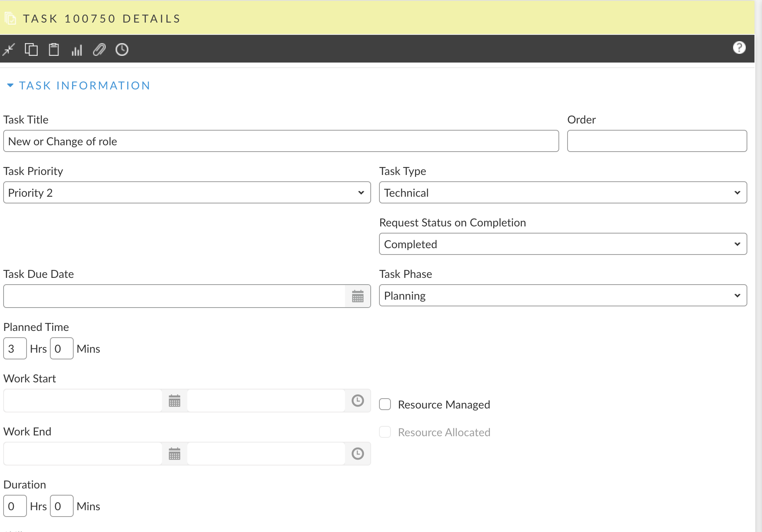Open the Task Phase dropdown
Viewport: 762px width, 532px height.
pos(563,296)
